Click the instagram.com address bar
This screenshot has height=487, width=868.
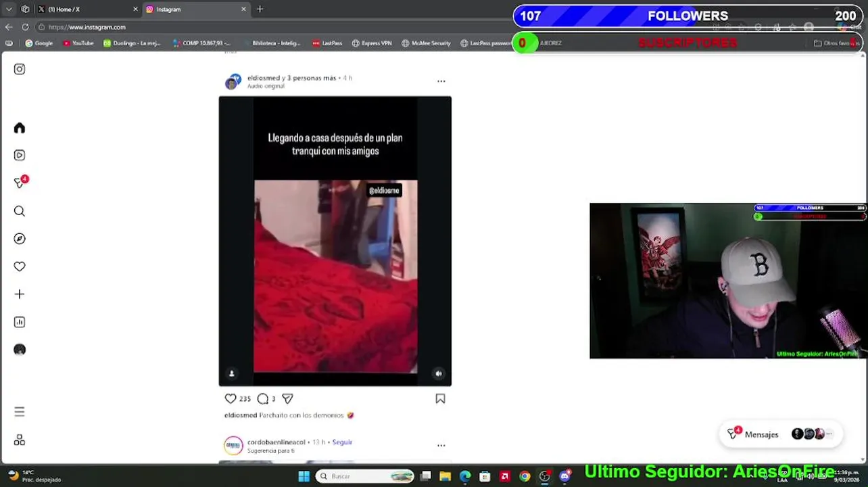pos(270,27)
